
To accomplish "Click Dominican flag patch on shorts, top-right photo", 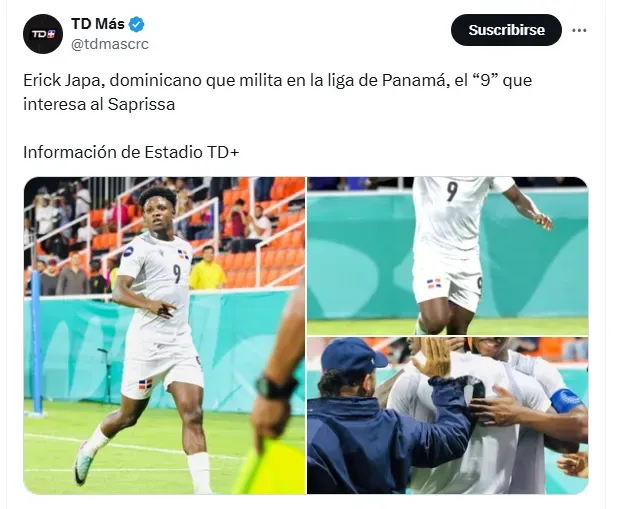I will (x=434, y=283).
